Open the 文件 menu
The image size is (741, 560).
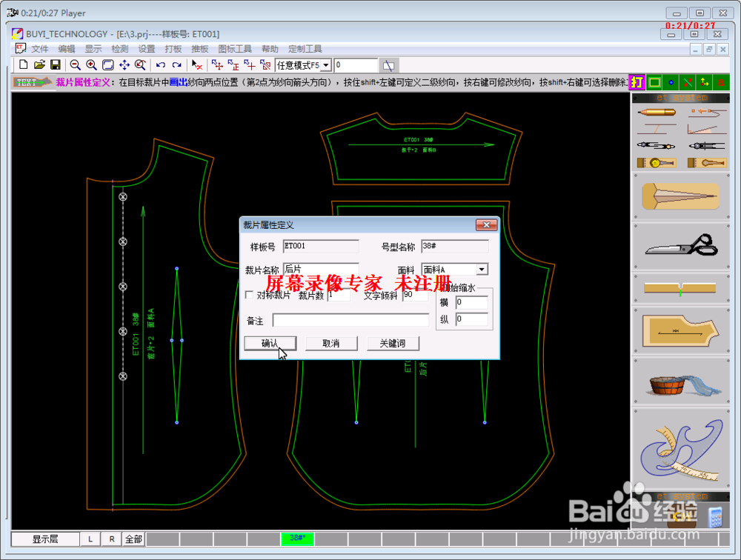coord(40,49)
